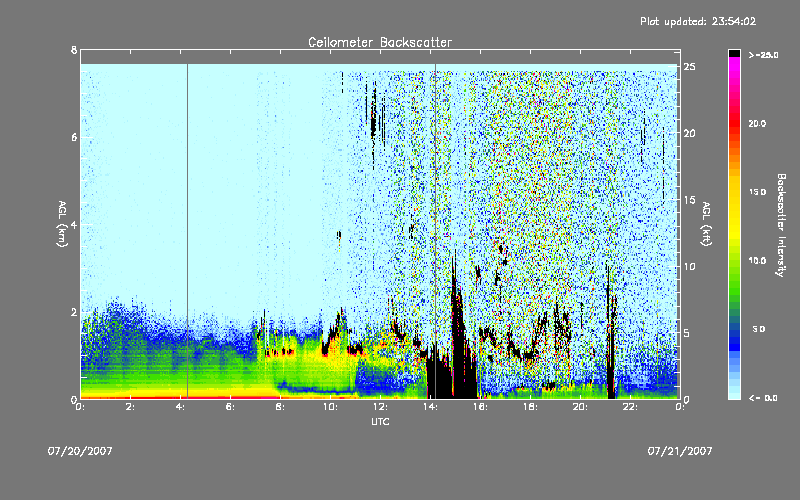The height and width of the screenshot is (500, 800).
Task: Click the right 'AGL (kft)' axis label
Action: coord(706,224)
